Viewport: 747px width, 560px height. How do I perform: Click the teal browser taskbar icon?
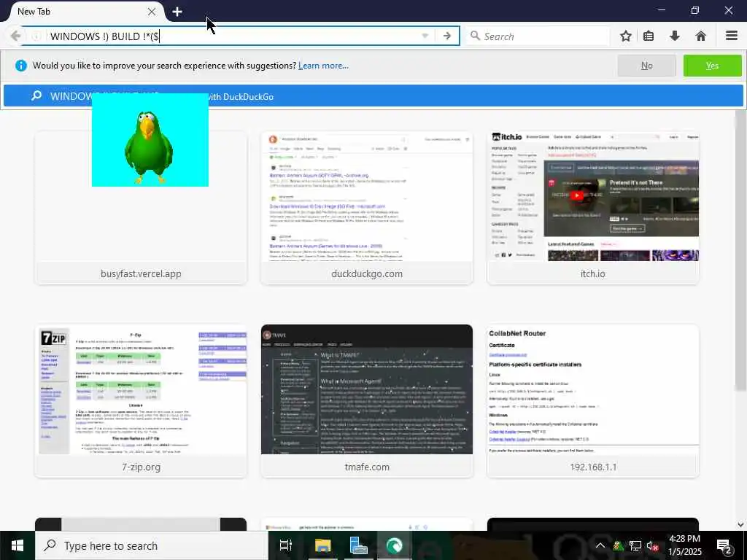[395, 545]
